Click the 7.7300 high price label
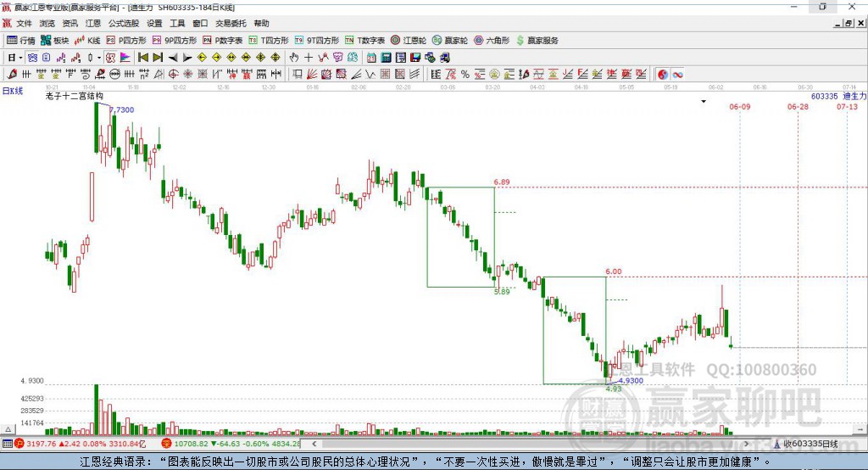Screen dimensions: 868x470 [x=122, y=109]
